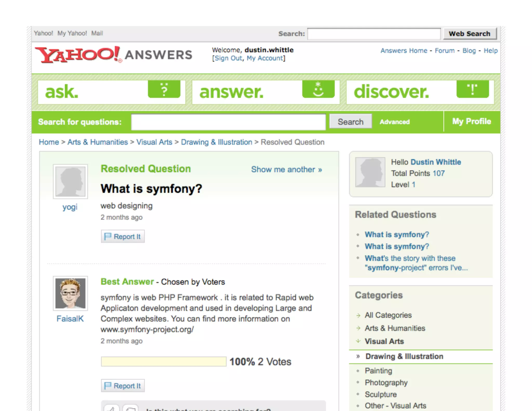Open the Blog link
This screenshot has width=532, height=411.
coord(469,51)
